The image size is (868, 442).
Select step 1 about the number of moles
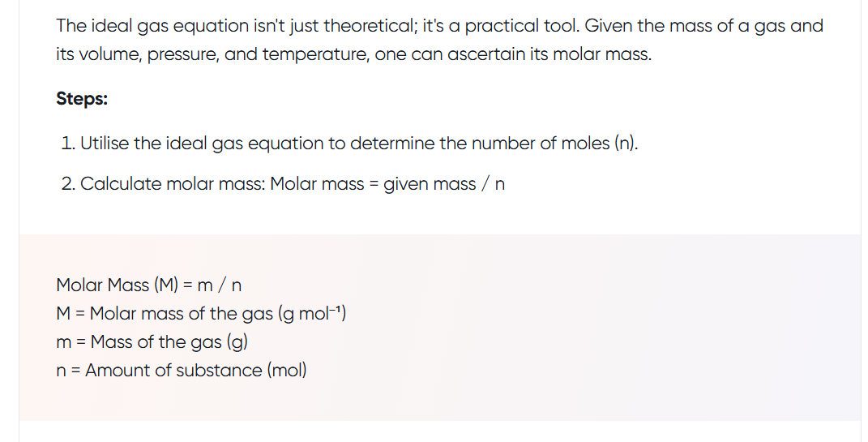point(349,144)
